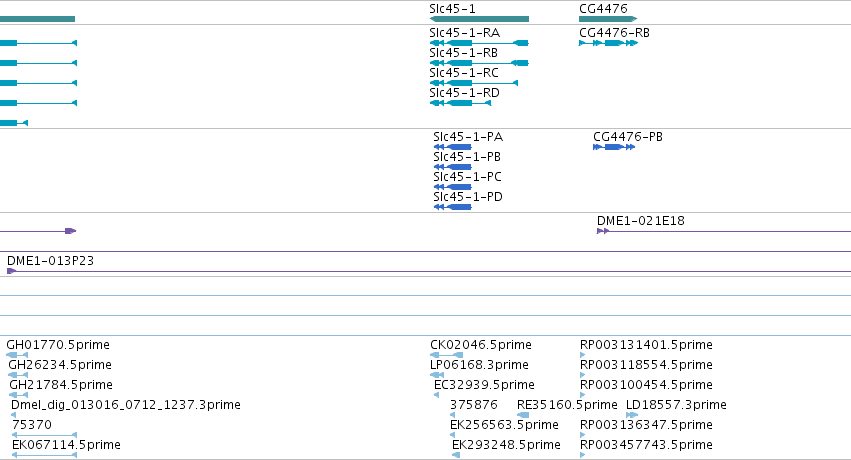Select EST RP003100454.5prime
The width and height of the screenshot is (851, 460).
tap(583, 395)
